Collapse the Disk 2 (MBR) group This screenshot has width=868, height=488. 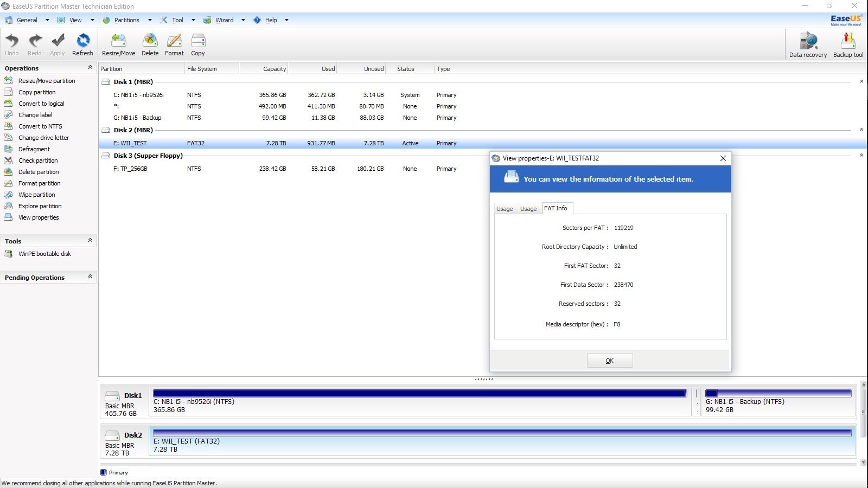tap(861, 130)
